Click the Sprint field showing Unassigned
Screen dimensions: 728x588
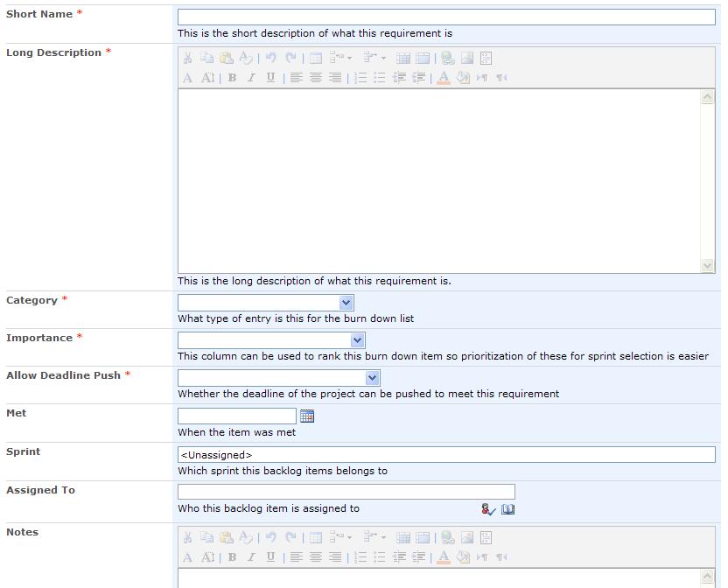point(446,455)
